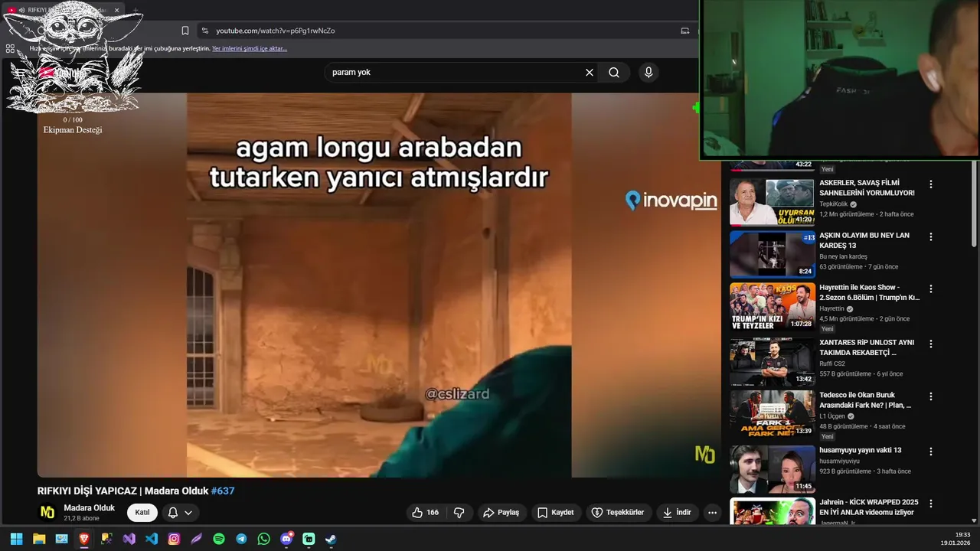This screenshot has height=551, width=980.
Task: Click the Teşekkürler thanks button
Action: [619, 513]
